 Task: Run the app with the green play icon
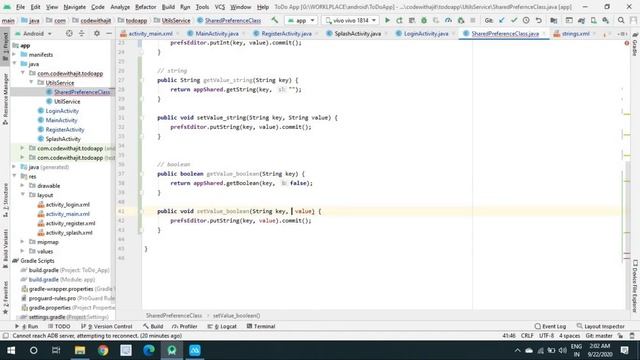tap(387, 20)
